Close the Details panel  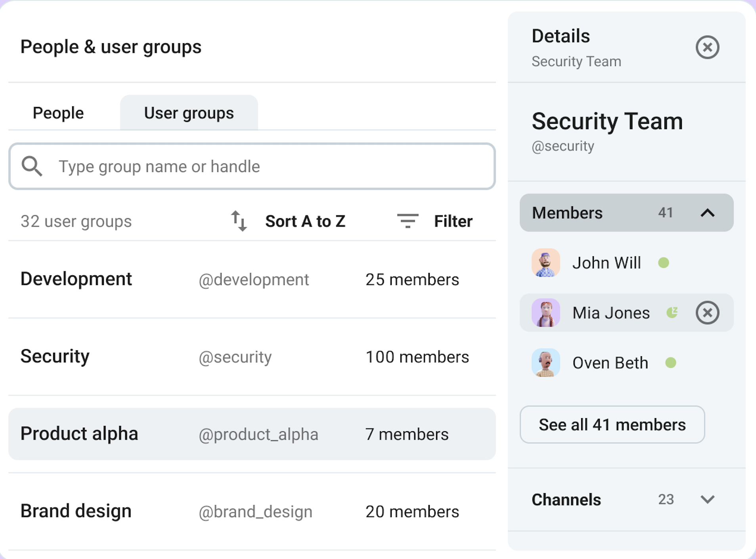(707, 47)
